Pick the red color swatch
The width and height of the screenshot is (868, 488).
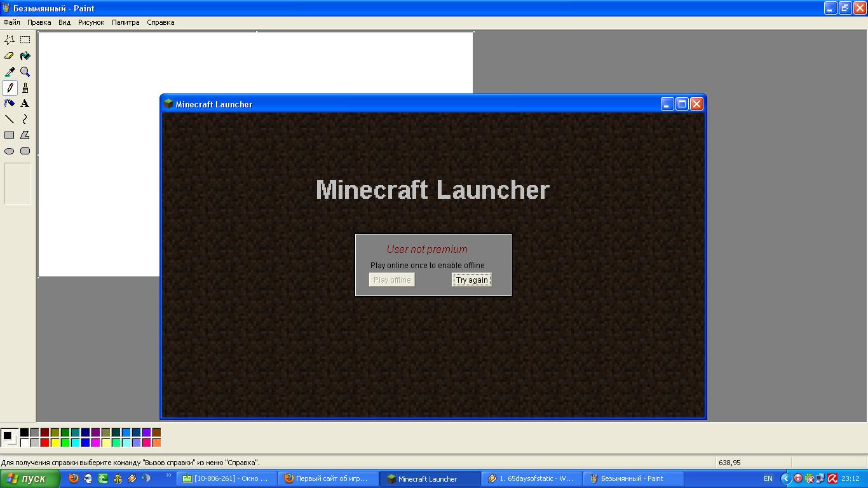pyautogui.click(x=45, y=442)
